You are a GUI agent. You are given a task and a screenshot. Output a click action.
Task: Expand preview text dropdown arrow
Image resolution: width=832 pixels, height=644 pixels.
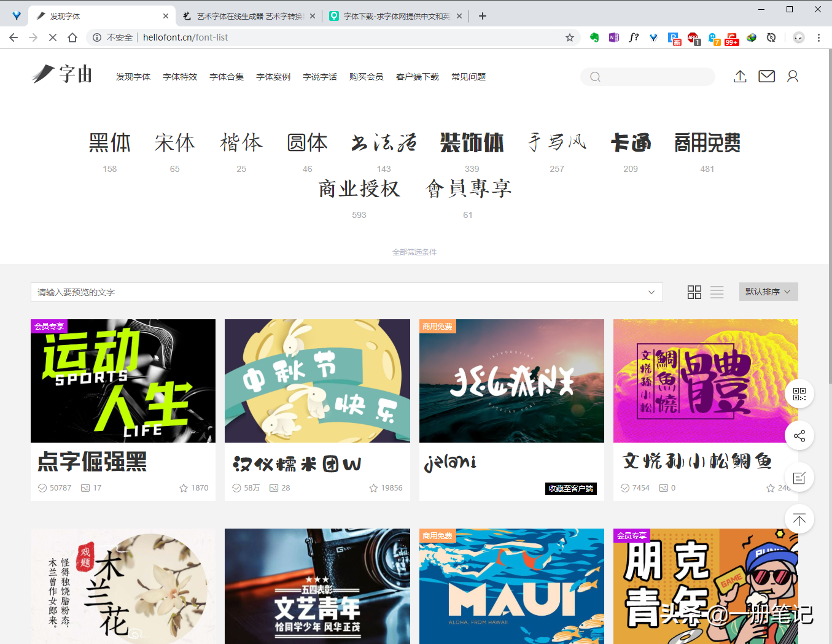point(651,292)
